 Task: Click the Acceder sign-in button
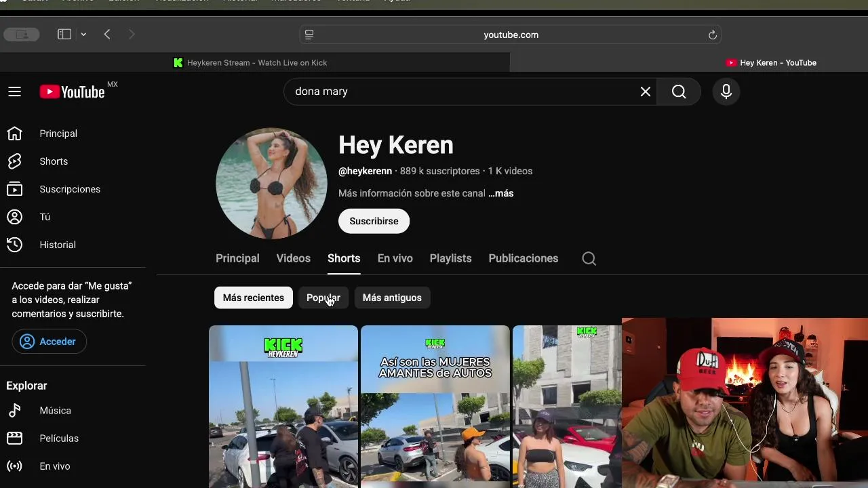(x=49, y=342)
